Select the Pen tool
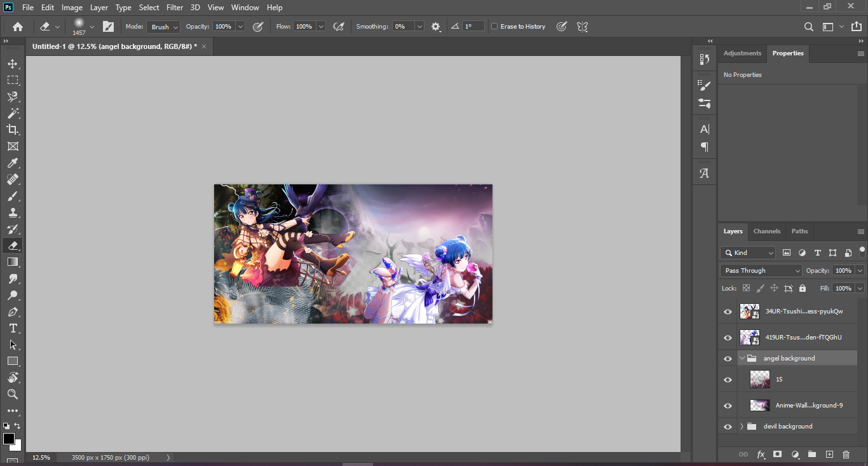This screenshot has height=466, width=868. (12, 312)
